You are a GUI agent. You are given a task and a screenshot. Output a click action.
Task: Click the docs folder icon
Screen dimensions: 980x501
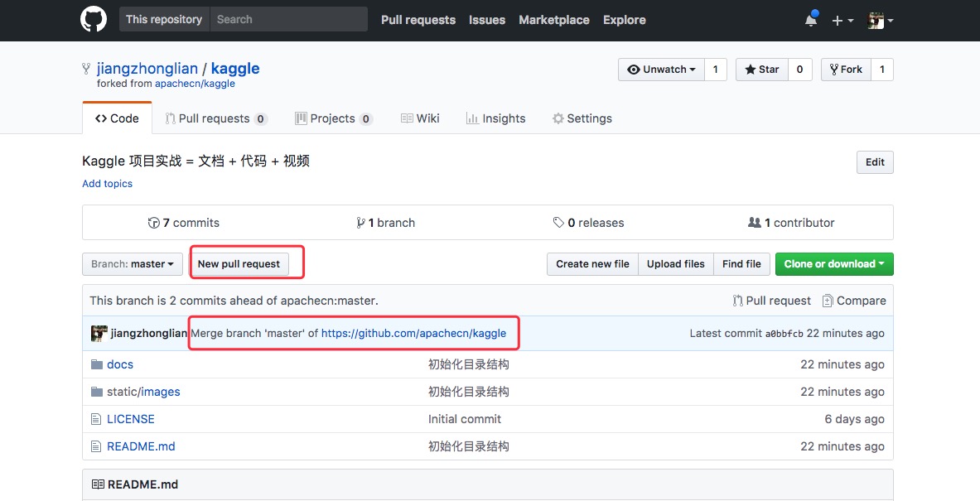97,364
